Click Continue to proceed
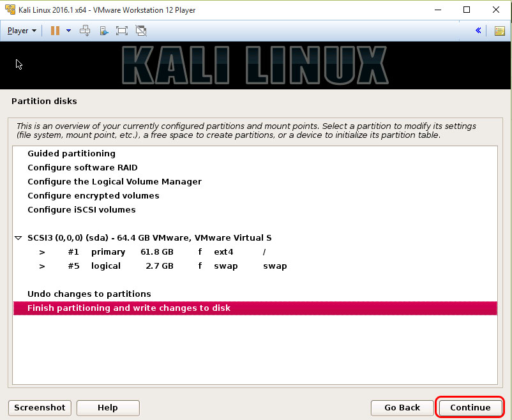This screenshot has width=512, height=420. [x=471, y=408]
